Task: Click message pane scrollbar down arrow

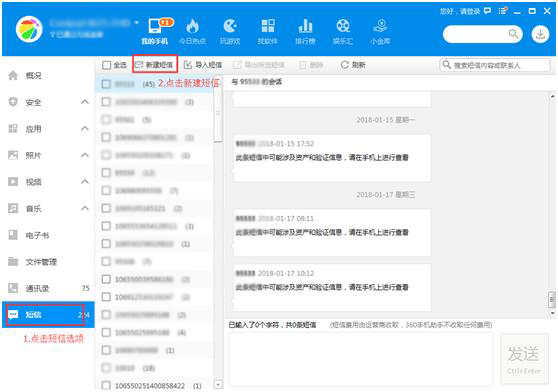Action: click(552, 313)
